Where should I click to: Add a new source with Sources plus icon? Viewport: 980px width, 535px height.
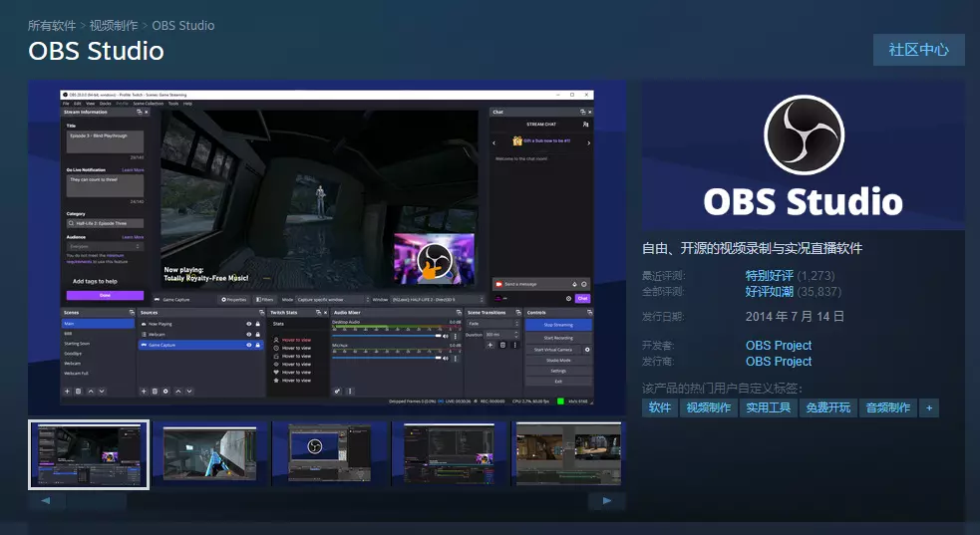[144, 392]
